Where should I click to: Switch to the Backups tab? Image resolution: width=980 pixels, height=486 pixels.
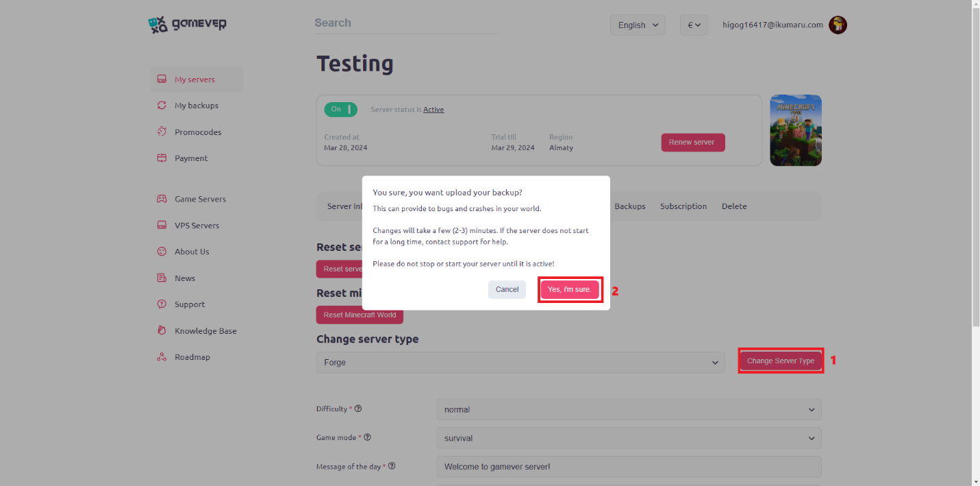(629, 206)
